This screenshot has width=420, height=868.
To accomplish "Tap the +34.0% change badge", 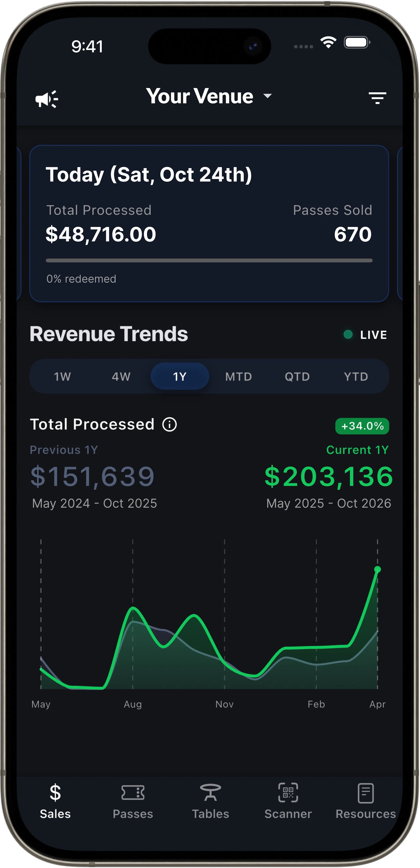I will tap(362, 426).
